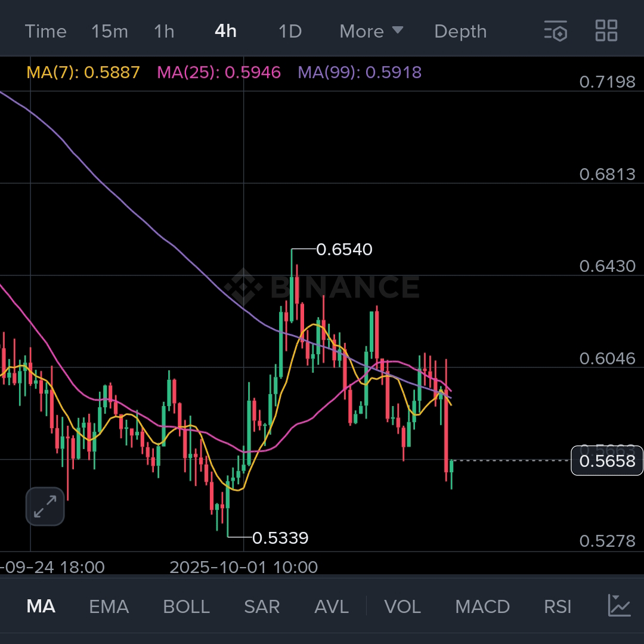The width and height of the screenshot is (644, 644).
Task: Toggle the EMA indicator
Action: 109,606
